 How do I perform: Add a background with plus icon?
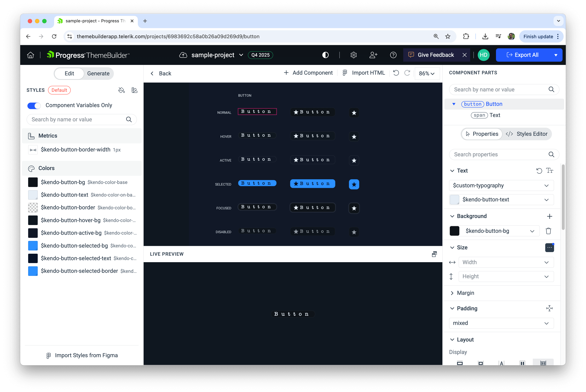(549, 216)
